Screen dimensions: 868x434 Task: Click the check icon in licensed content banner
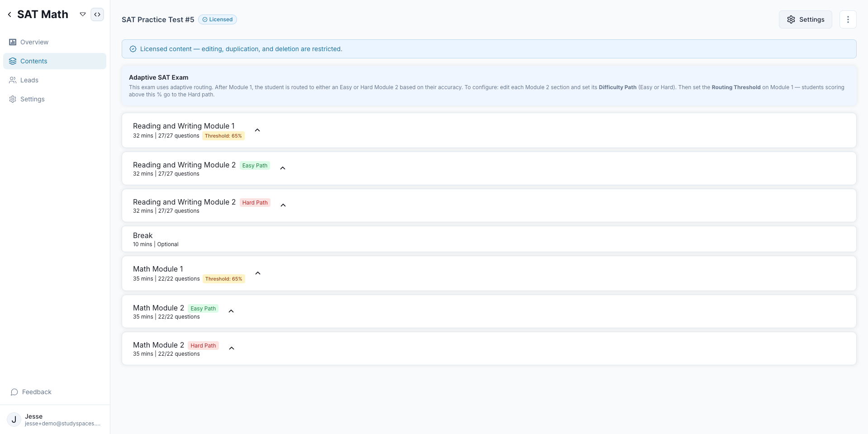point(133,49)
